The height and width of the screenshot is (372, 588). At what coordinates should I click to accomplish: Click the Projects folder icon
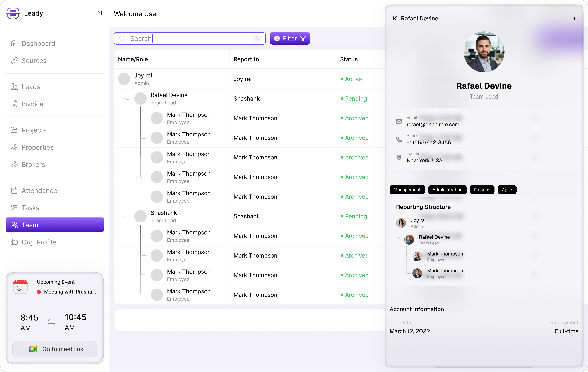[x=14, y=130]
